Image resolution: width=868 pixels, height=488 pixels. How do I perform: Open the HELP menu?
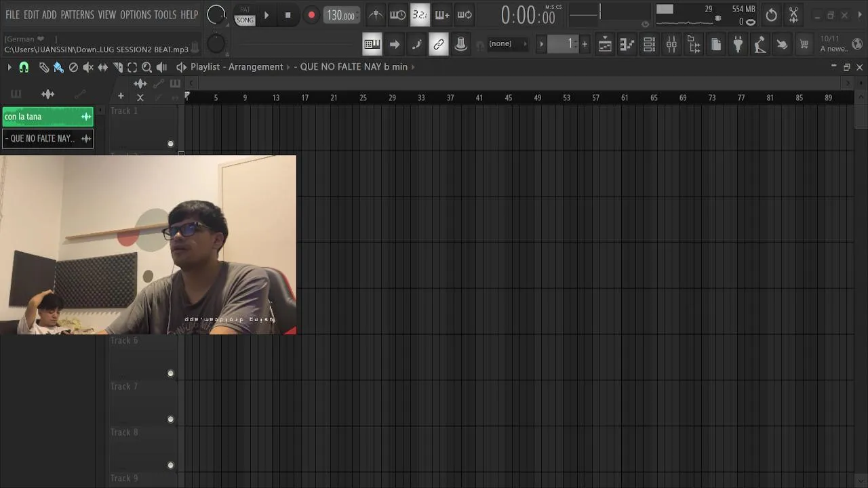coord(189,15)
